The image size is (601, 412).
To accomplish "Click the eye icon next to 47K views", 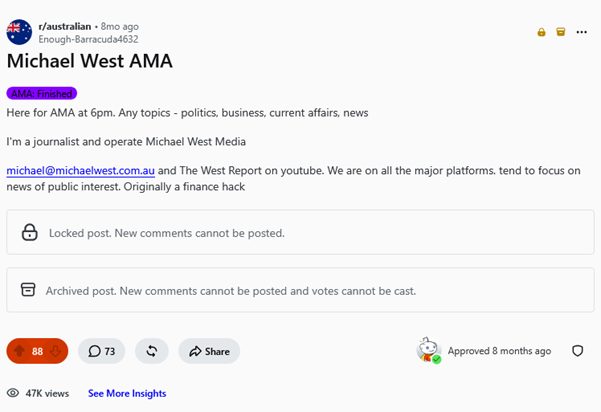I will click(13, 393).
